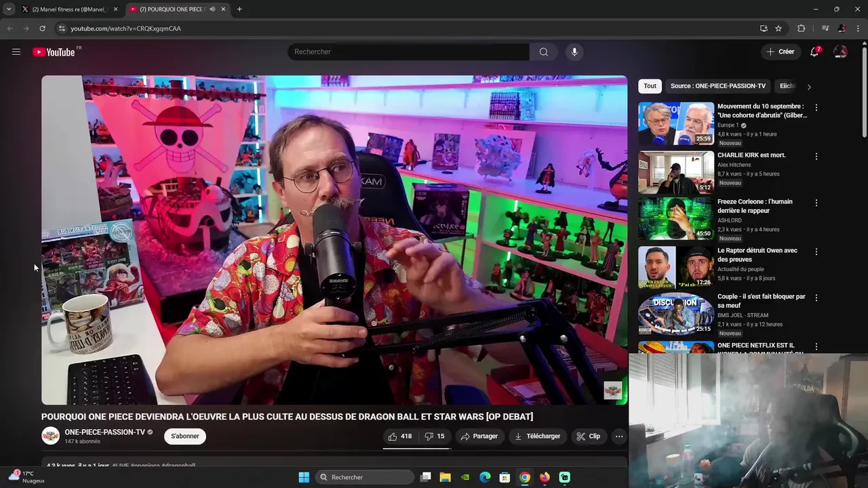Open the tab search dropdown arrow
Screen dimensions: 868x488
click(x=9, y=9)
